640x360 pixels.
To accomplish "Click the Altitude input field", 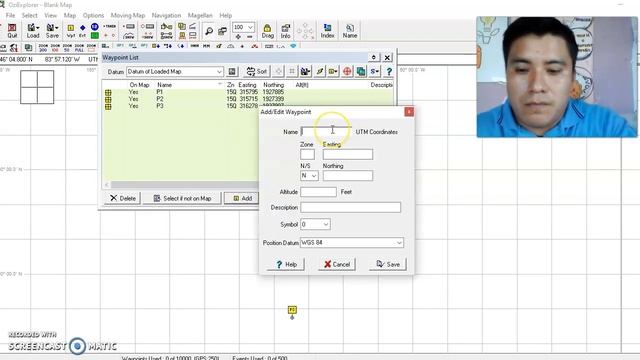I will click(318, 192).
